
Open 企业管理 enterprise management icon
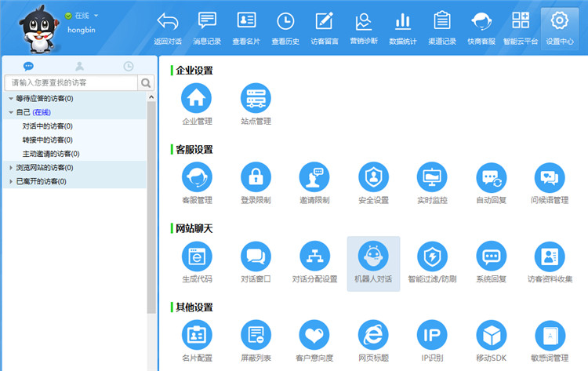point(197,99)
